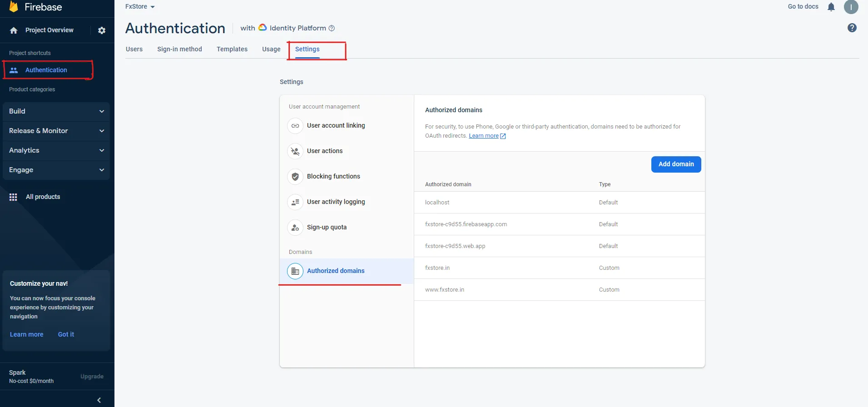
Task: Click the Upgrade plan button
Action: coord(92,377)
